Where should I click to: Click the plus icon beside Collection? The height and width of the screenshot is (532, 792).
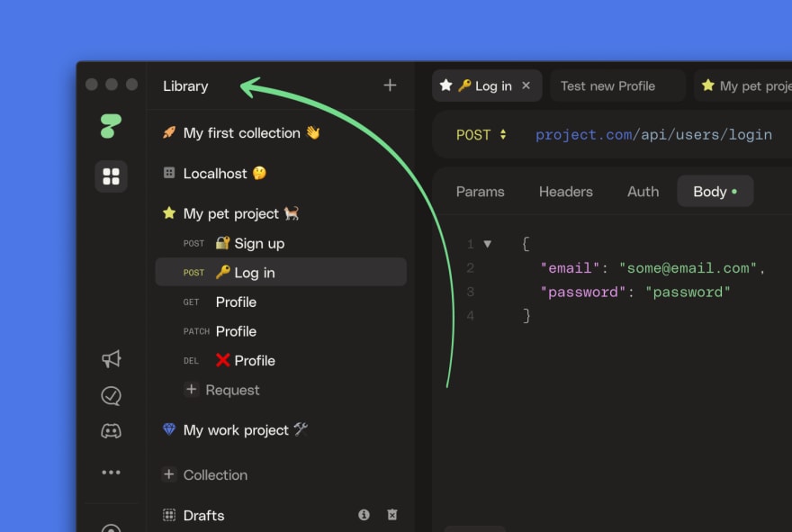click(169, 474)
